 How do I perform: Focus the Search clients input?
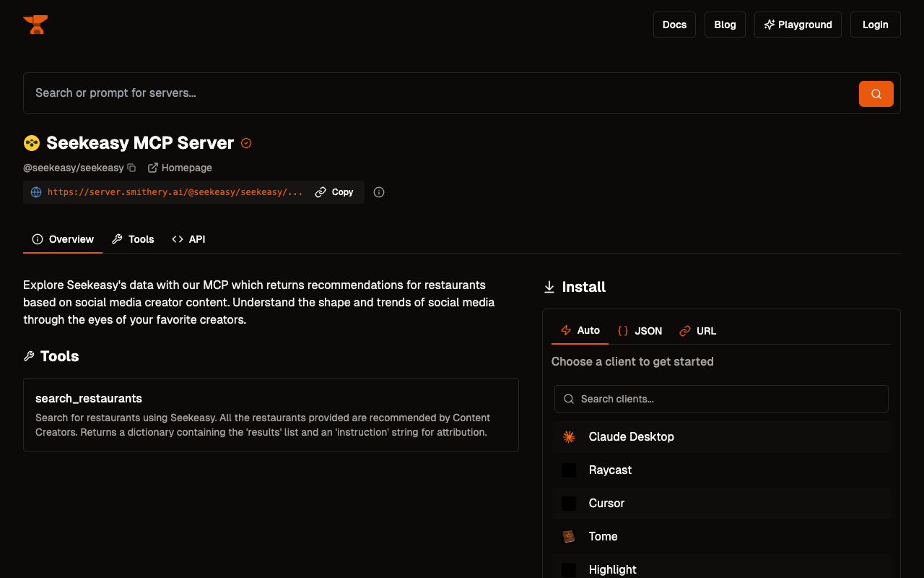click(721, 399)
